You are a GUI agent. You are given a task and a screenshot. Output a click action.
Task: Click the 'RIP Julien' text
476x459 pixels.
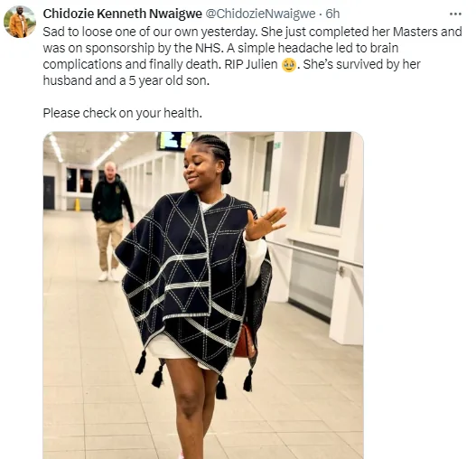pyautogui.click(x=251, y=64)
